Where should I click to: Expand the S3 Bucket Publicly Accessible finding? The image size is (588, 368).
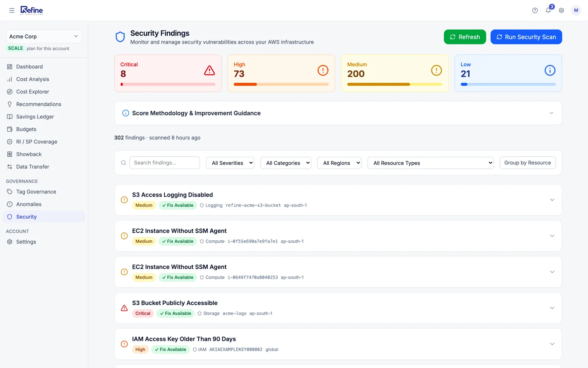tap(552, 308)
